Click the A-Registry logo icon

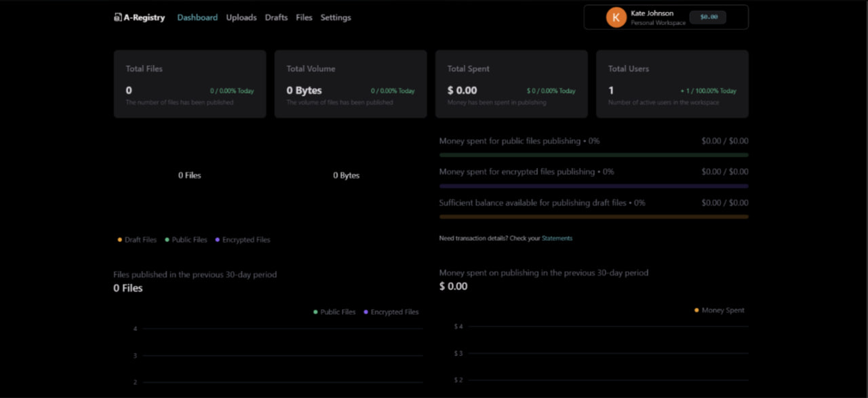click(117, 18)
